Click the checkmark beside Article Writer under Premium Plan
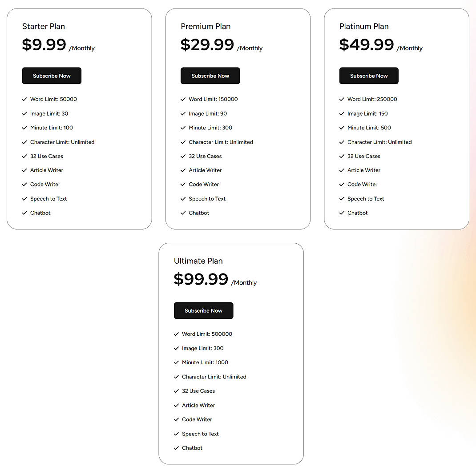 click(x=183, y=170)
